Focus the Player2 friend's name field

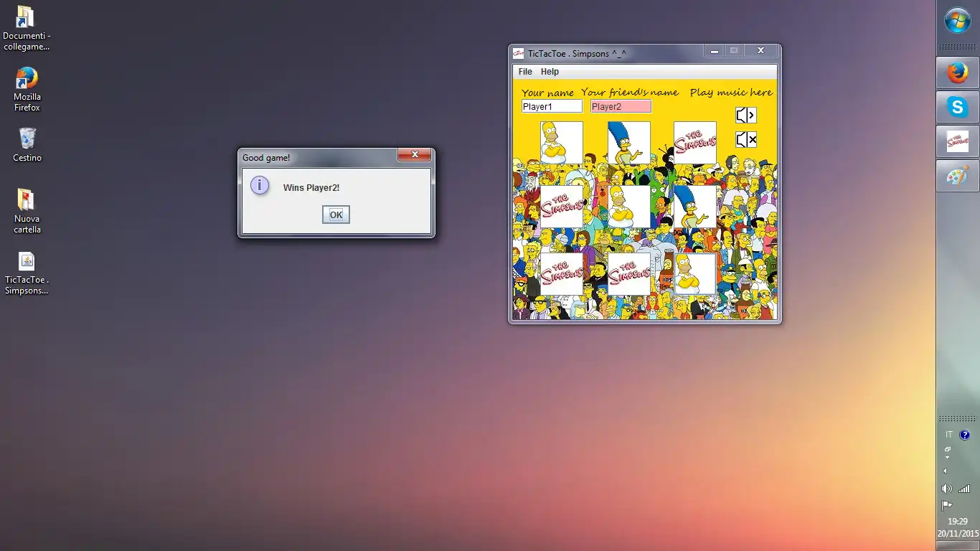(x=621, y=106)
